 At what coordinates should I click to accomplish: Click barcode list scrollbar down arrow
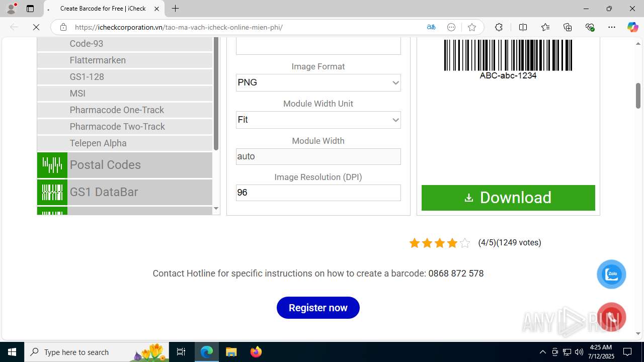216,209
